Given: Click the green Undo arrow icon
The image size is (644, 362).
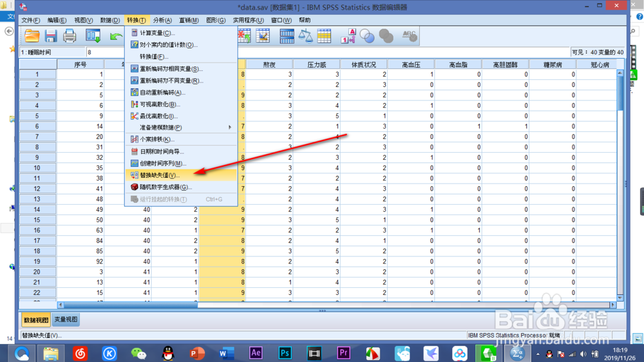Looking at the screenshot, I should (x=116, y=36).
